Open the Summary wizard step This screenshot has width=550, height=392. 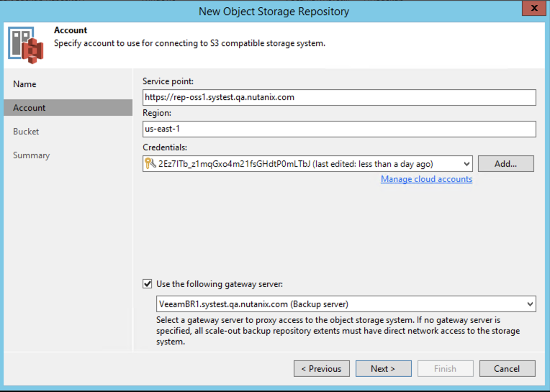(x=32, y=155)
